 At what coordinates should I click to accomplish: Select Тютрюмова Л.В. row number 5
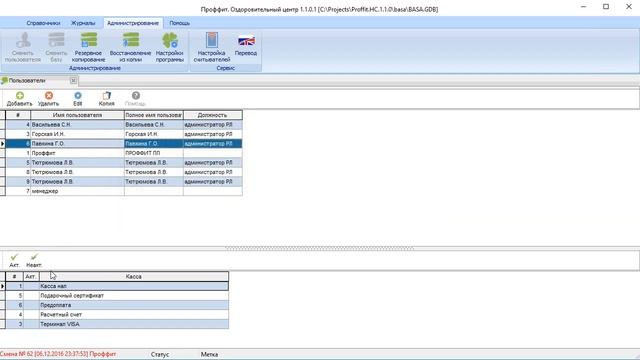pos(124,162)
